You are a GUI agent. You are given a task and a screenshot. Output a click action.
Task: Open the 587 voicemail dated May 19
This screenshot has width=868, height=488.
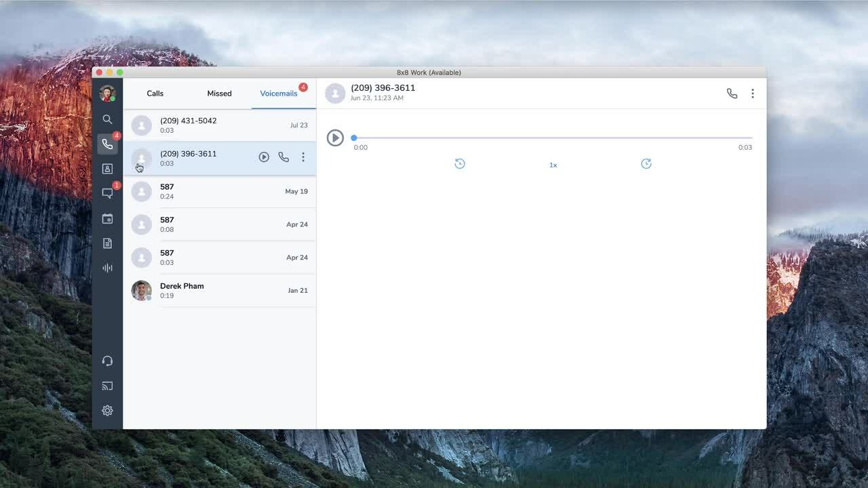point(220,192)
